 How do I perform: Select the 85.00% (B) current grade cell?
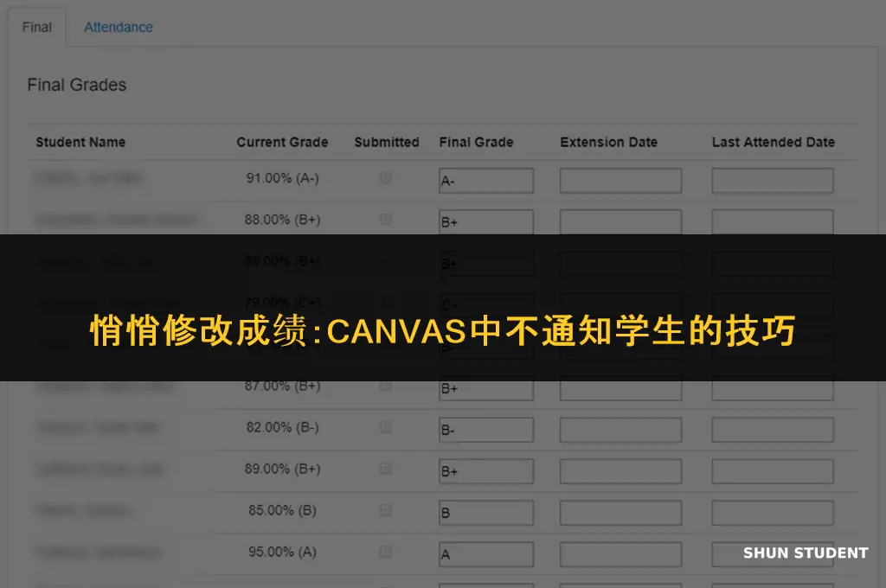tap(283, 510)
